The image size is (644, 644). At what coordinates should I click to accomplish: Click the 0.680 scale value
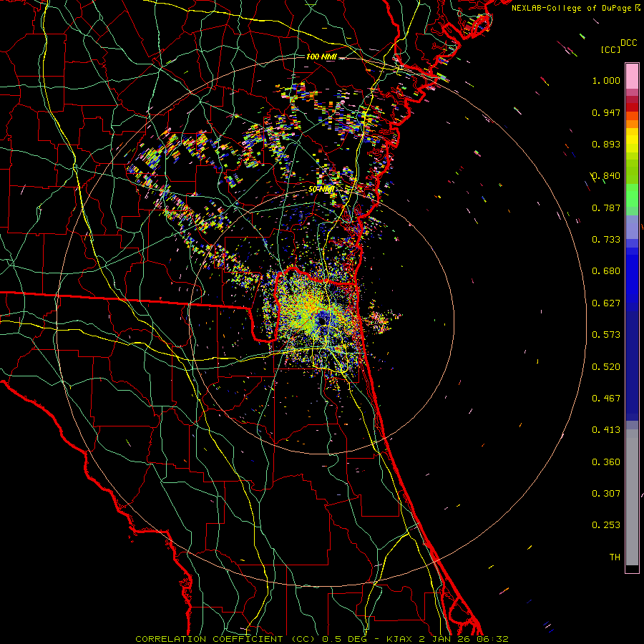pos(606,271)
